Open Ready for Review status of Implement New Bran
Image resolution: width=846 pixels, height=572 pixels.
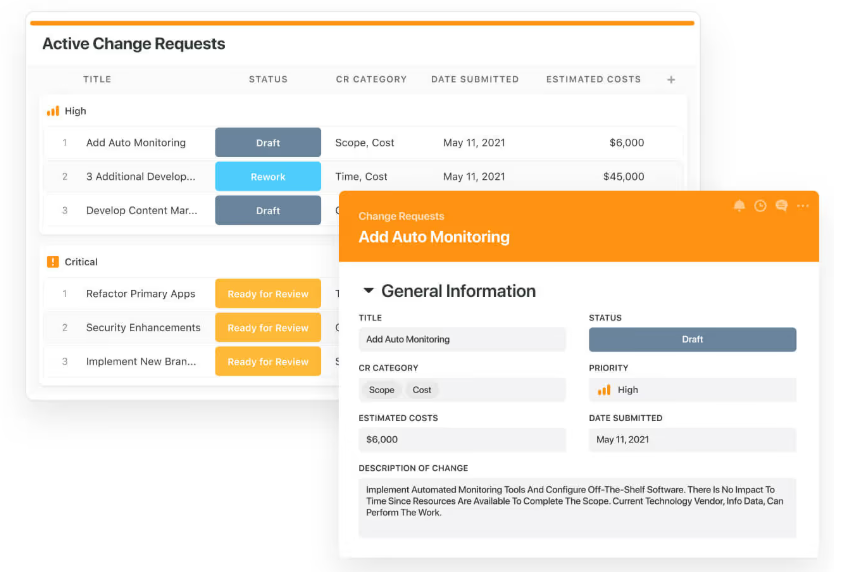268,362
